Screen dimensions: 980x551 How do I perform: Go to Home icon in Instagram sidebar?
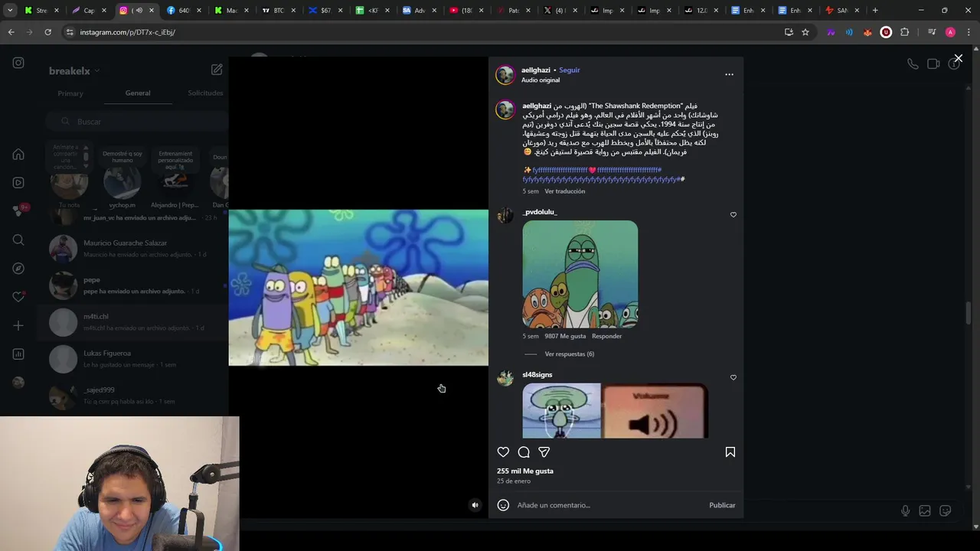[x=18, y=154]
